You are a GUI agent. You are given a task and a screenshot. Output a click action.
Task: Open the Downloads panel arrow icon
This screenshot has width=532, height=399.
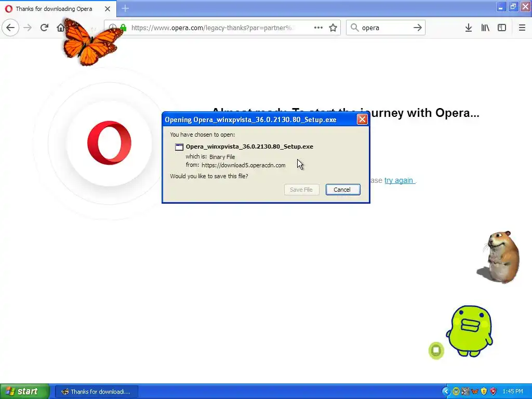(x=469, y=28)
